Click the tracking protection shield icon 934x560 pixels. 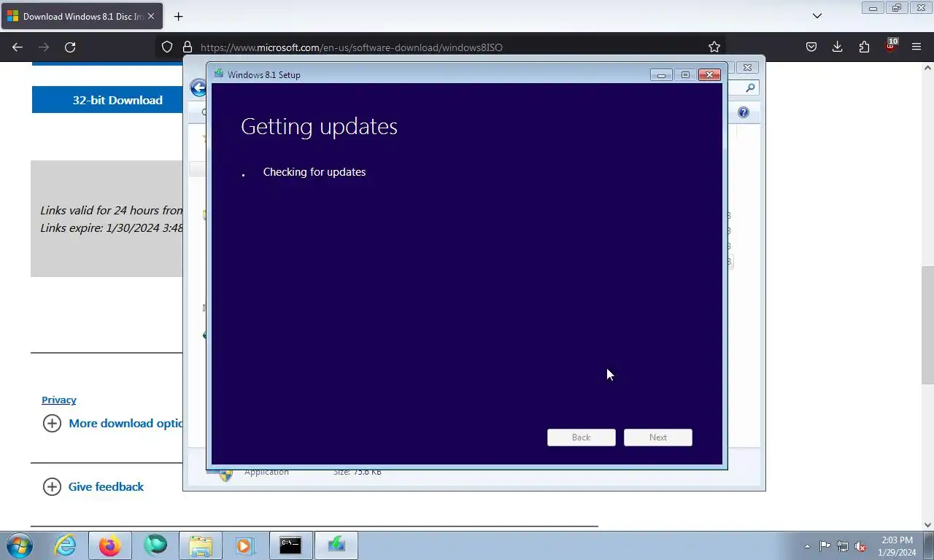pyautogui.click(x=167, y=47)
